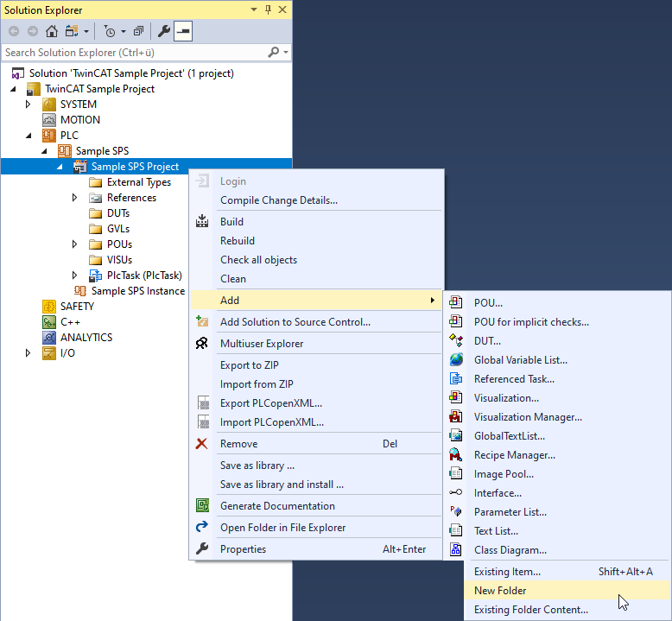This screenshot has width=672, height=621.
Task: Click the Multiuser Explorer icon
Action: [x=202, y=343]
